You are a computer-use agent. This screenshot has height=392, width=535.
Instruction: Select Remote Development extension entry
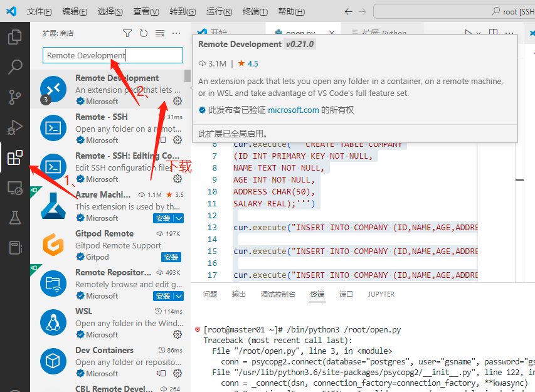coord(110,90)
